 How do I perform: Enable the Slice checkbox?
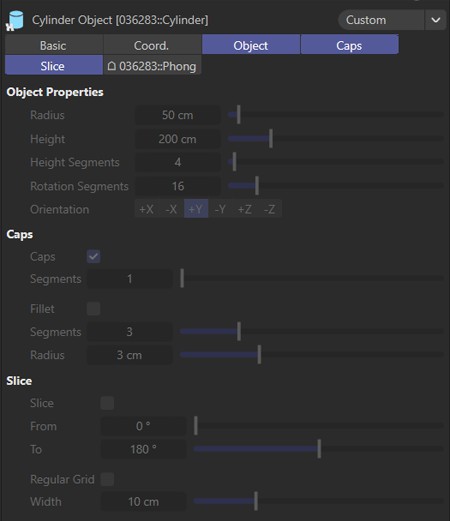tap(107, 403)
